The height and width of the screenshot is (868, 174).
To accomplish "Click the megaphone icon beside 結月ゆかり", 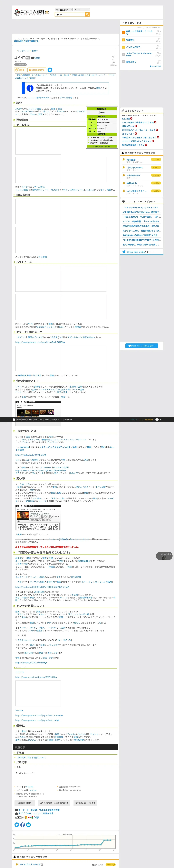I will coord(124,183).
